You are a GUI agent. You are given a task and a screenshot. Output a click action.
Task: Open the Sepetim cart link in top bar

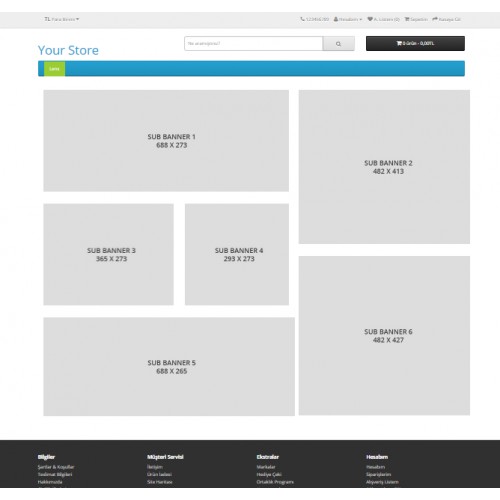point(416,19)
